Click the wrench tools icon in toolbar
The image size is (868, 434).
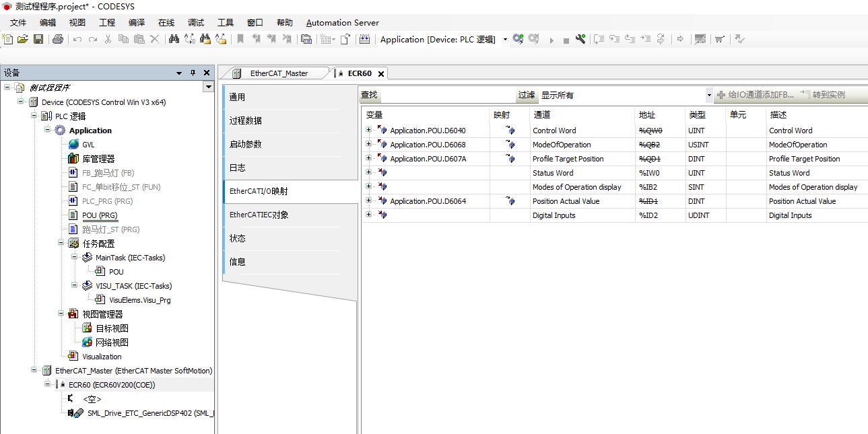[580, 39]
